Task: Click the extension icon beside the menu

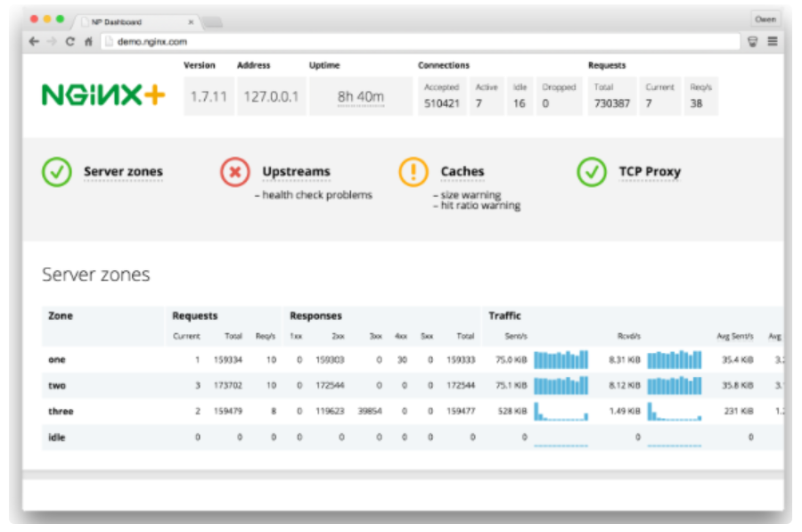Action: [x=752, y=41]
